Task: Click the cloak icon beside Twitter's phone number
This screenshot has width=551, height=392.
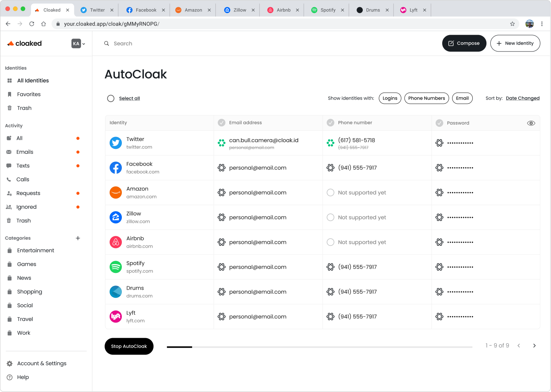Action: point(330,143)
